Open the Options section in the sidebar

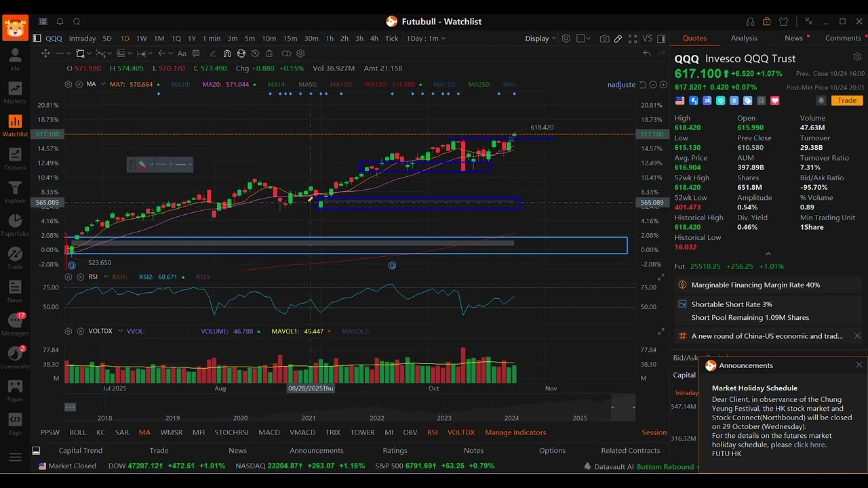(15, 159)
